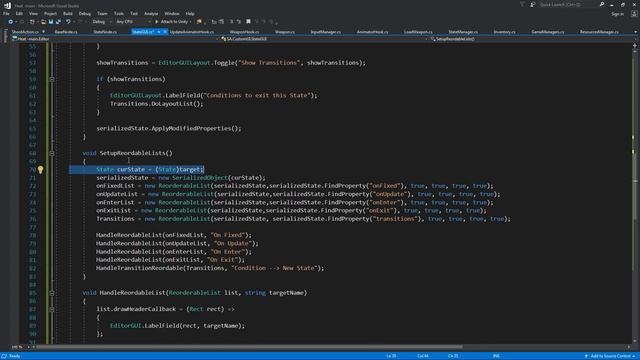This screenshot has height=360, width=640.
Task: Switch to the InputManager.cs tab
Action: tap(325, 31)
